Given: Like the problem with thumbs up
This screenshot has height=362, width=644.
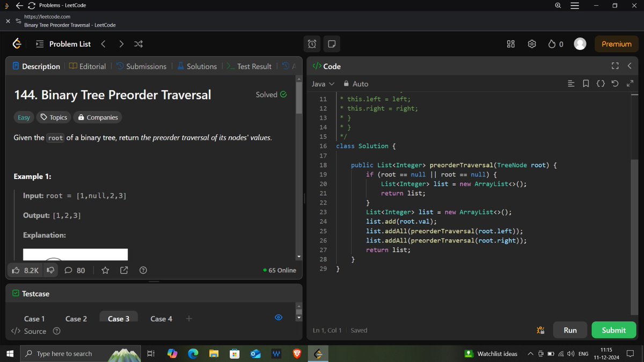Looking at the screenshot, I should (25, 270).
